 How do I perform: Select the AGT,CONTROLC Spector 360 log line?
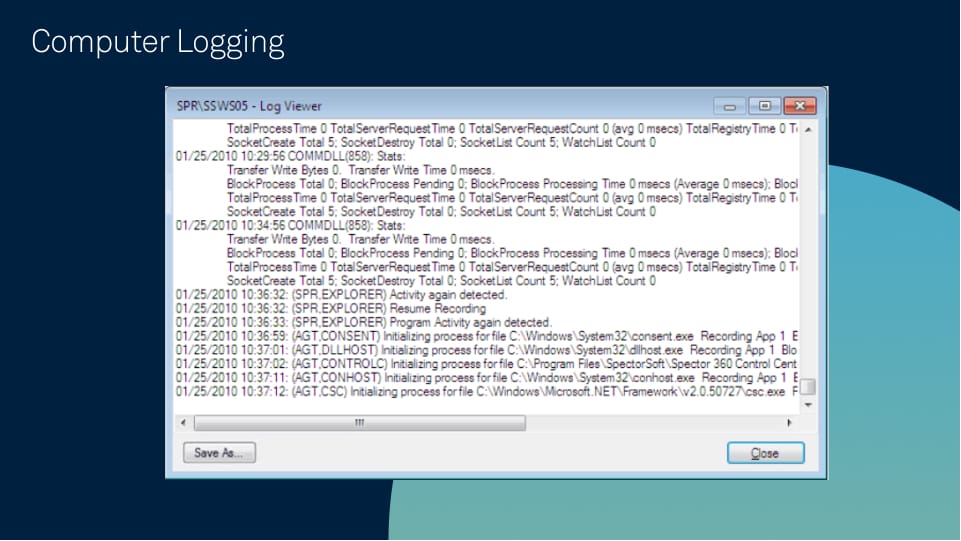(487, 364)
